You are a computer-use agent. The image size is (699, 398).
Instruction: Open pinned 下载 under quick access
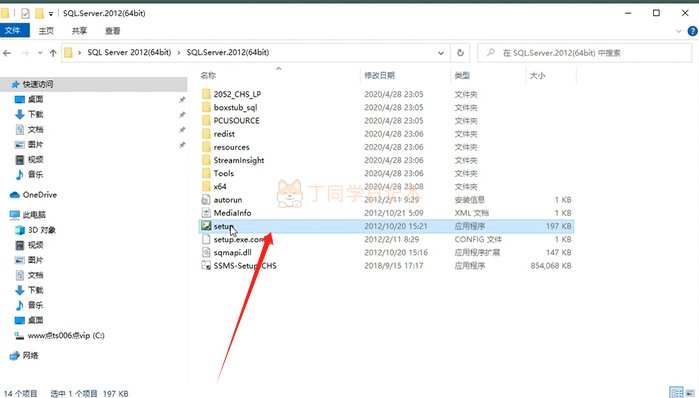pos(36,115)
